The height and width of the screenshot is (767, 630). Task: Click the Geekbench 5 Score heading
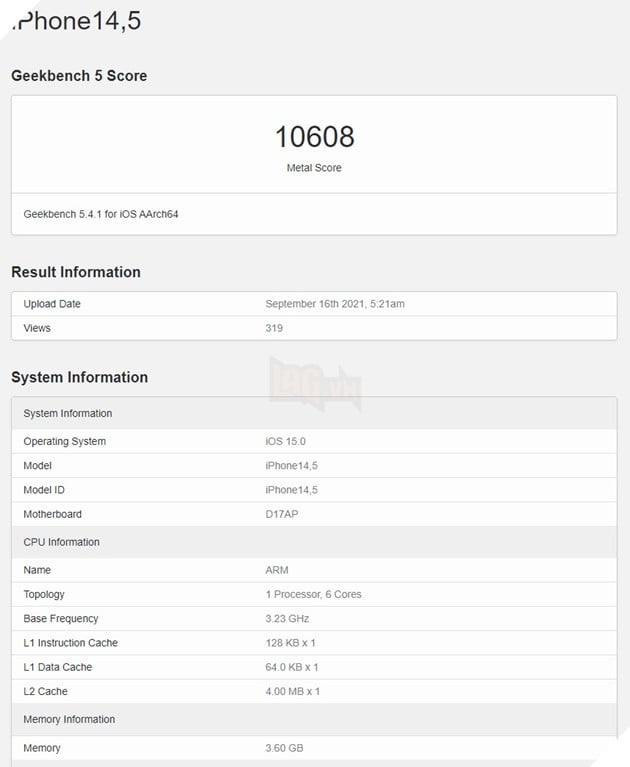(79, 76)
